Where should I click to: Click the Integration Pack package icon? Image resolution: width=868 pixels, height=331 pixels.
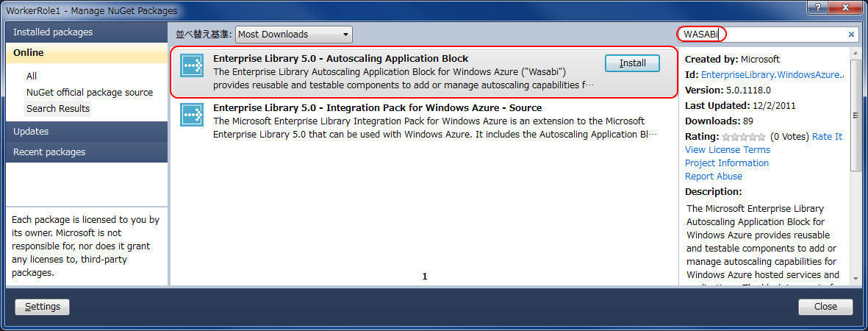pyautogui.click(x=192, y=114)
